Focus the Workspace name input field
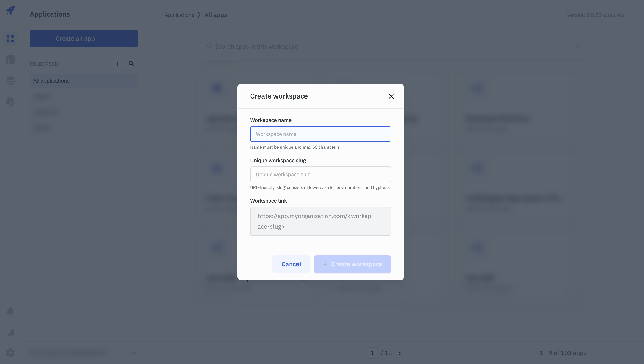This screenshot has height=364, width=644. tap(320, 134)
